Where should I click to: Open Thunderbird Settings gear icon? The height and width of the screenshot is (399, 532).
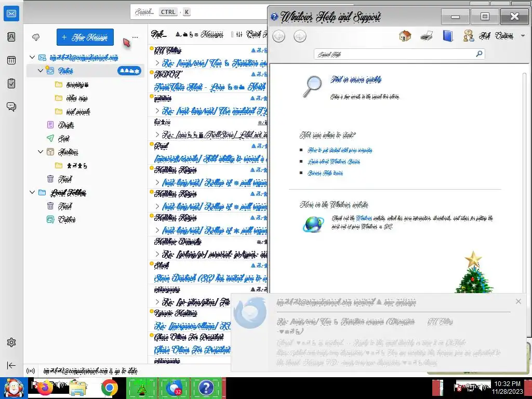click(x=11, y=342)
